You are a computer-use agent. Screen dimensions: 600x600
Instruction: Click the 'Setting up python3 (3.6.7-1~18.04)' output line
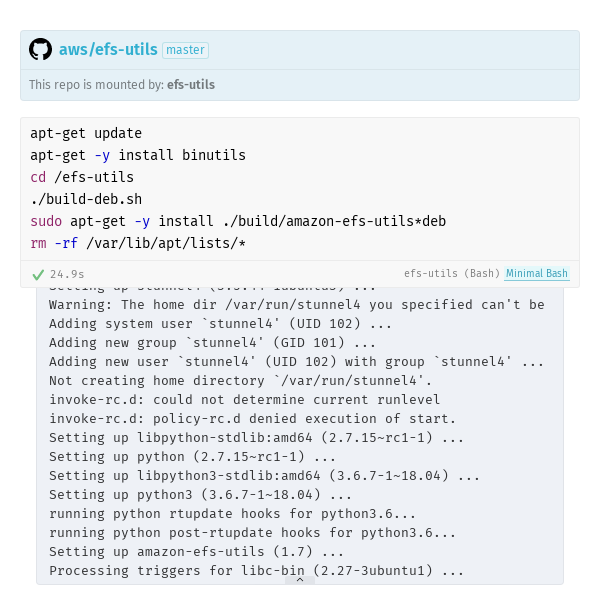tap(200, 494)
